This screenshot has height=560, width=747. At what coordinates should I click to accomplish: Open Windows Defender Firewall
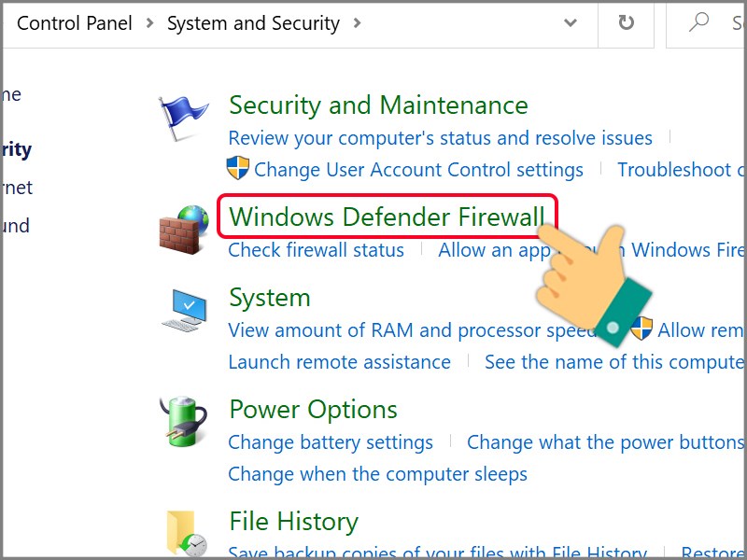tap(386, 217)
